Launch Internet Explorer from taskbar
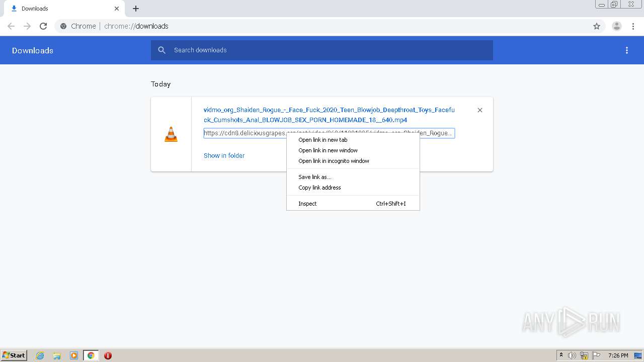The width and height of the screenshot is (644, 362). tap(40, 355)
